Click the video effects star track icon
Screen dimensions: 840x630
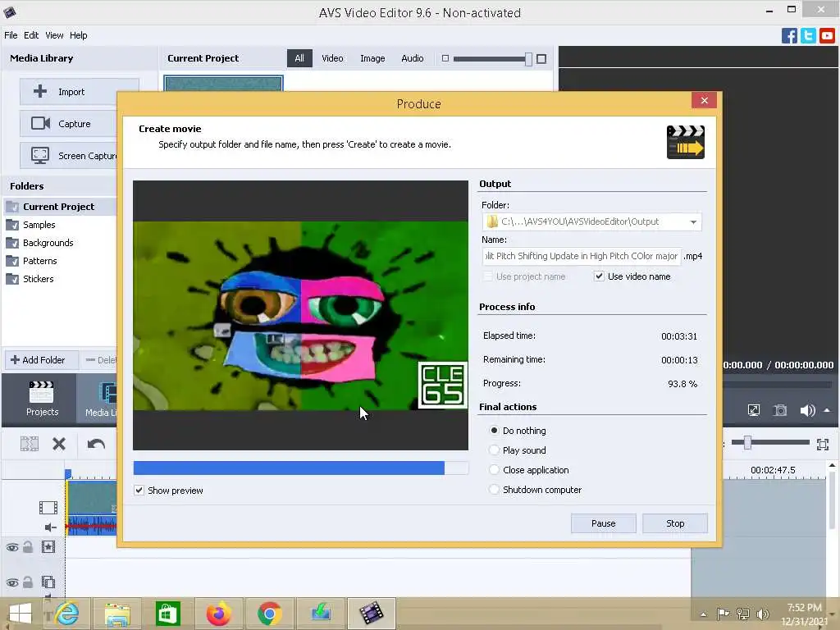click(48, 547)
